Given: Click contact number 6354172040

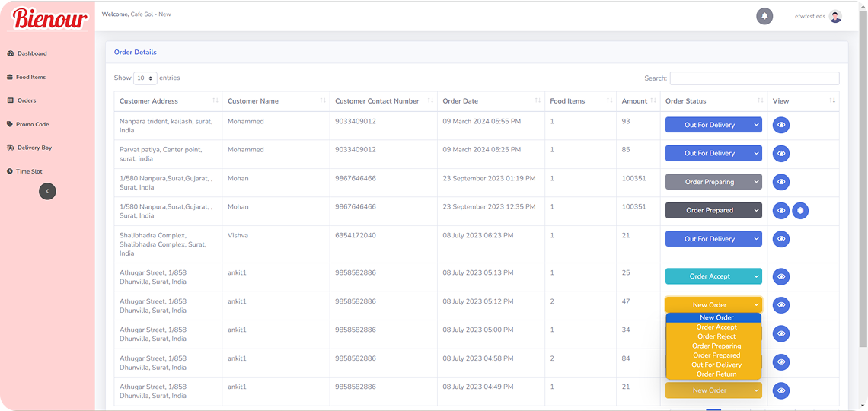Looking at the screenshot, I should click(356, 235).
